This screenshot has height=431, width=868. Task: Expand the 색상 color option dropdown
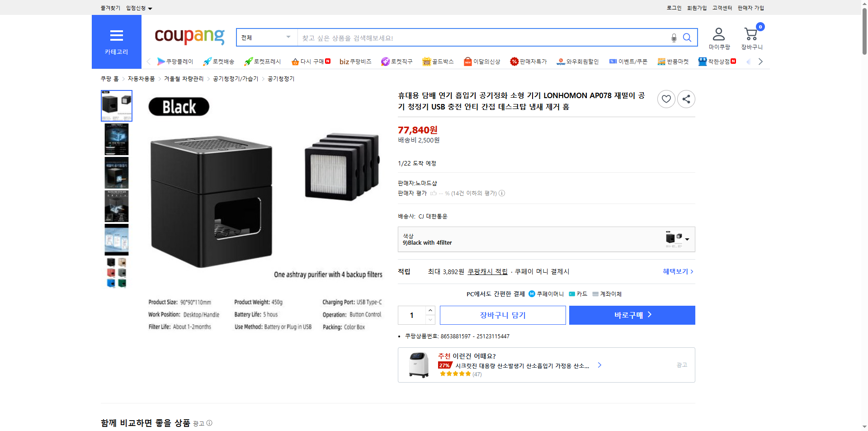(688, 240)
